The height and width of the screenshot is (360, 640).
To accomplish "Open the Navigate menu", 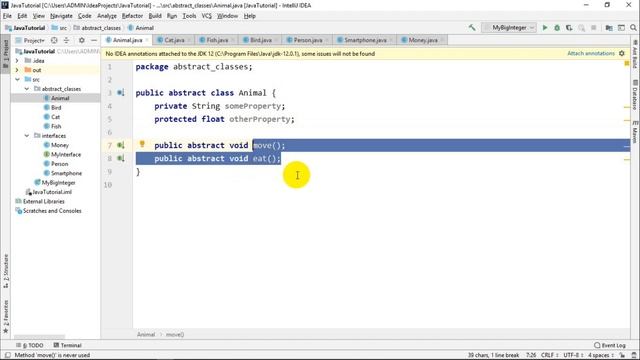I will click(x=61, y=16).
